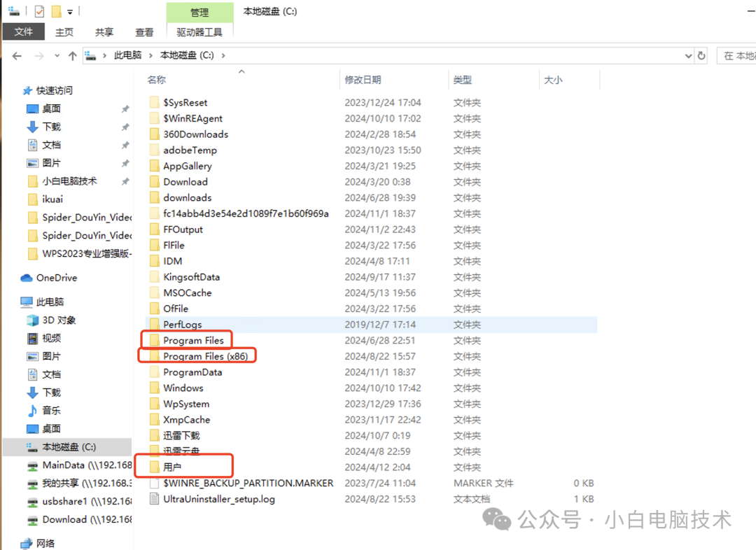Open the ikuai folder in sidebar

coord(52,199)
